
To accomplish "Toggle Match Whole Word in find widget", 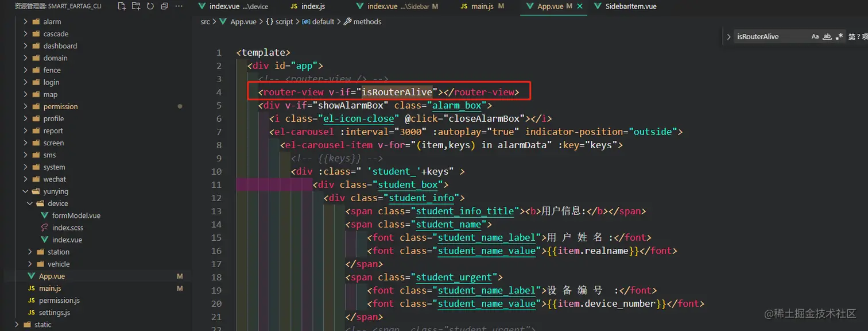I will point(827,36).
